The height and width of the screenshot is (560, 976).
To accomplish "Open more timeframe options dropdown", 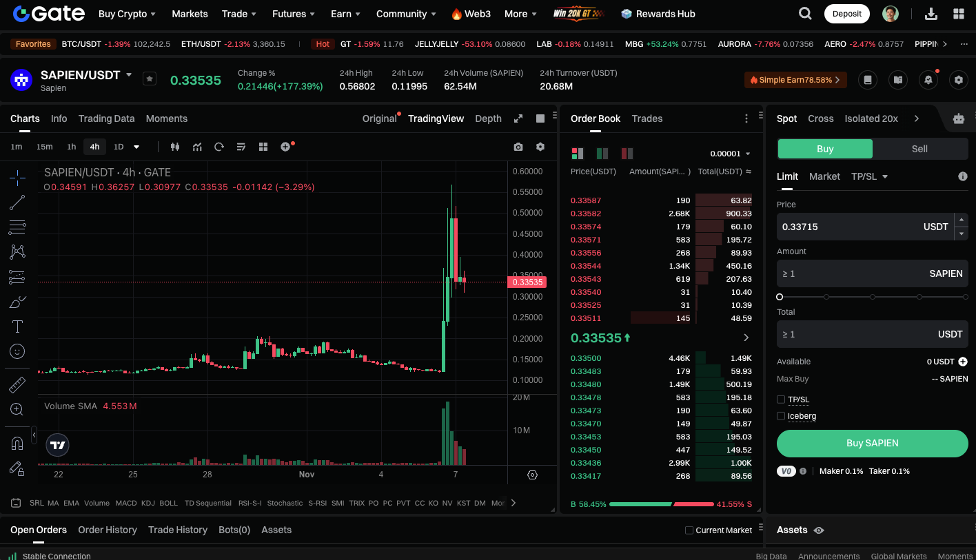I will (136, 147).
